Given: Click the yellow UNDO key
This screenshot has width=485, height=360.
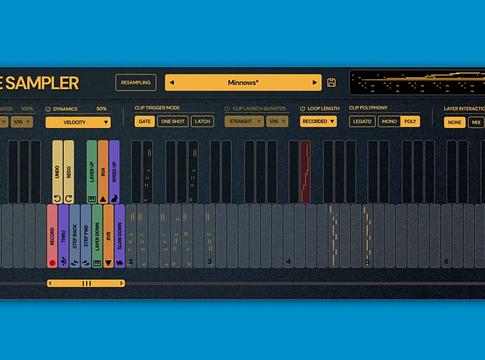Looking at the screenshot, I should pyautogui.click(x=57, y=172).
